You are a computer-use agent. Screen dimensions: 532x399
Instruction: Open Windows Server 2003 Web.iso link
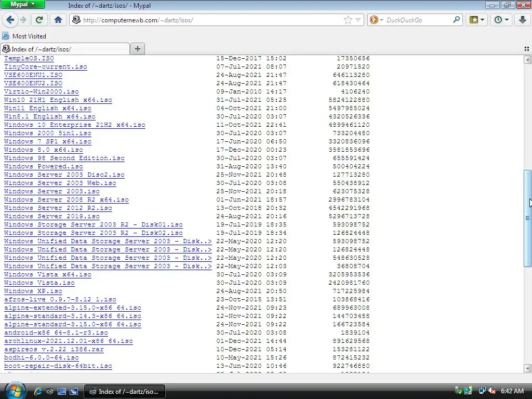(60, 183)
